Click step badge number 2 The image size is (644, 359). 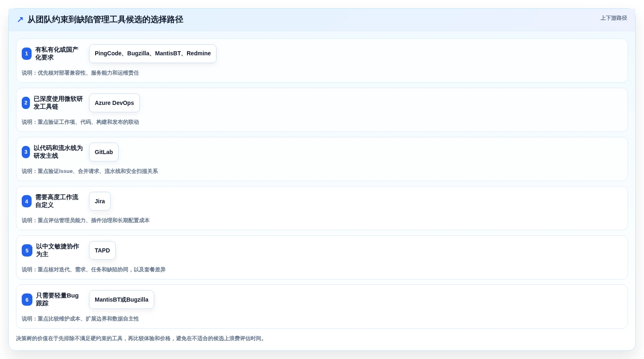click(26, 103)
